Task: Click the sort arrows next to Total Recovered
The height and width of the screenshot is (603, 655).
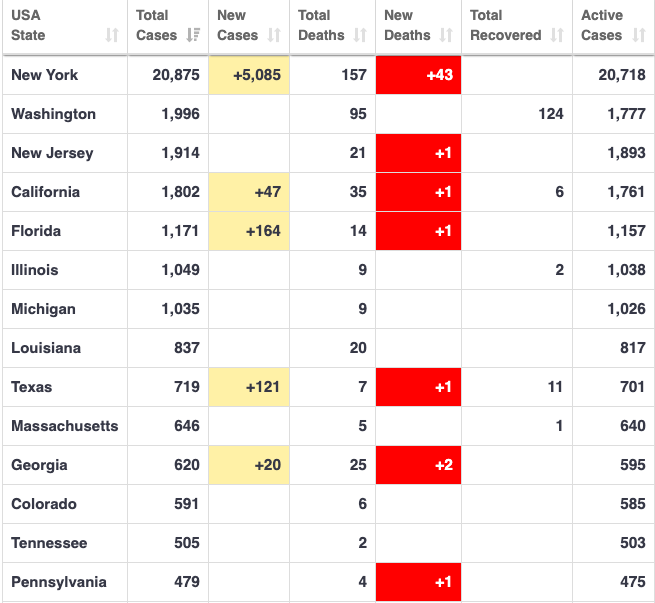Action: [557, 35]
